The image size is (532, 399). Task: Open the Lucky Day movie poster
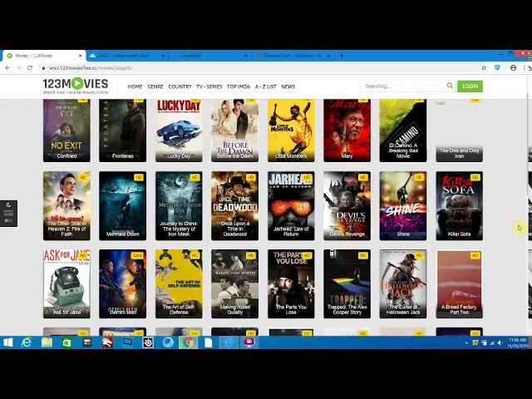[x=179, y=131]
